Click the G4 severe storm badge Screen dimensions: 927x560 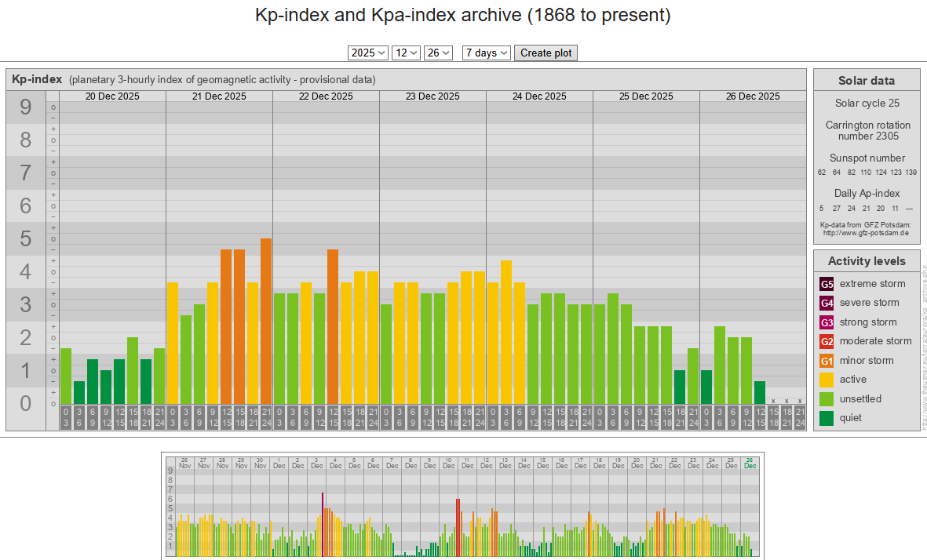coord(827,303)
